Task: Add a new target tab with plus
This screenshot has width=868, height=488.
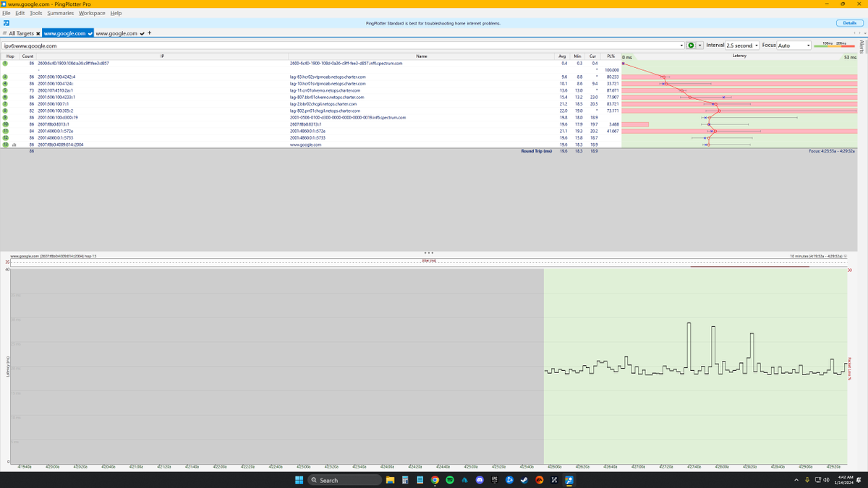Action: tap(149, 33)
